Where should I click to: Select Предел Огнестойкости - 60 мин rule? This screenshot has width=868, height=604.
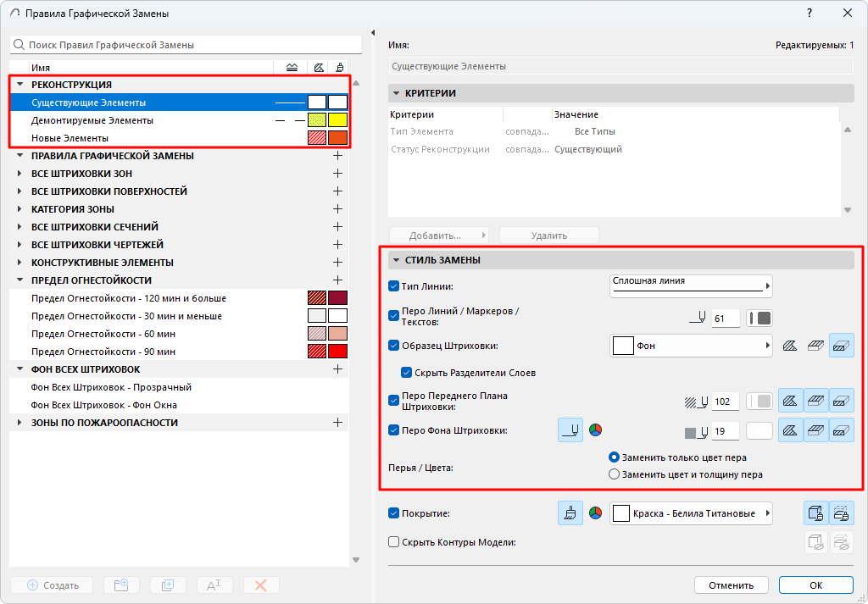coord(180,334)
